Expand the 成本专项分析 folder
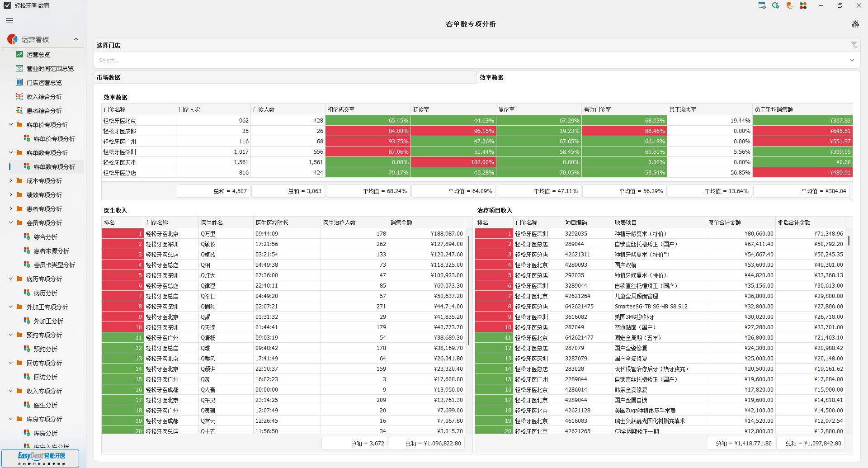 (11, 181)
